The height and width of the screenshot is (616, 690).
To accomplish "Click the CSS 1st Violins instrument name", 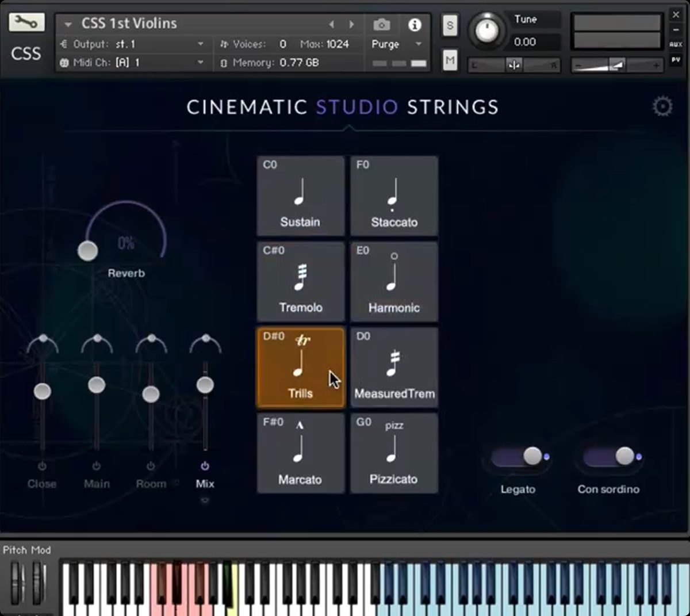I will click(x=129, y=24).
